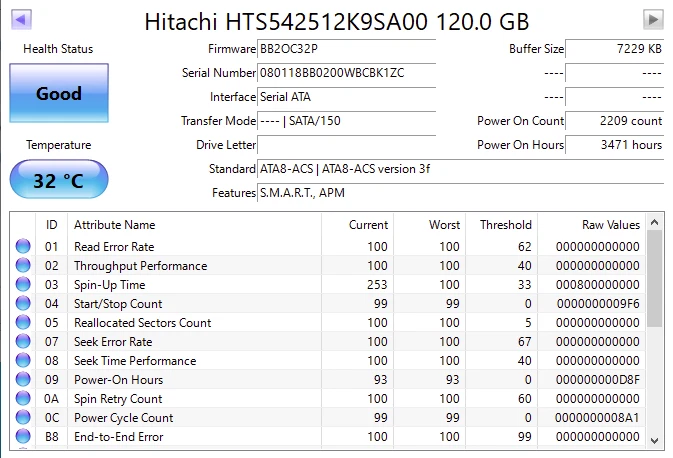Click raw value 0000000009F6
The width and height of the screenshot is (673, 458).
click(x=598, y=304)
